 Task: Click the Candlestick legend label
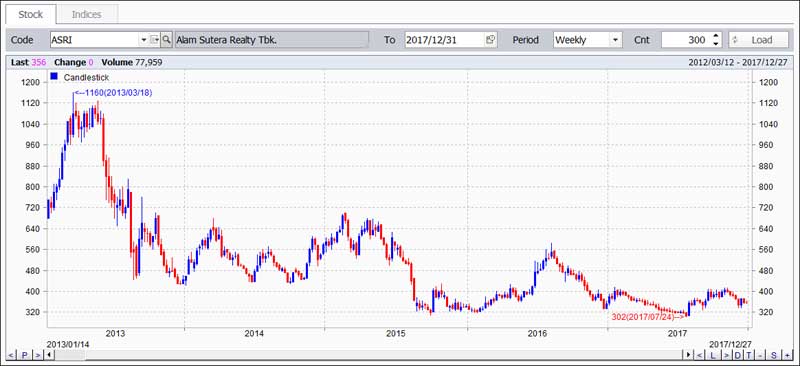point(86,77)
